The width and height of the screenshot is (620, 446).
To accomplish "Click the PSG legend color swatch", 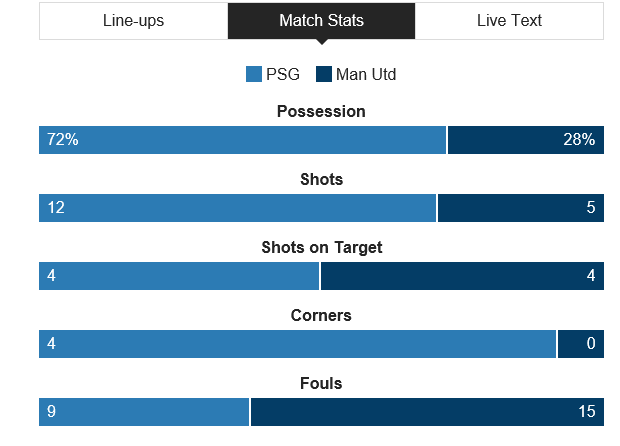I will coord(253,74).
